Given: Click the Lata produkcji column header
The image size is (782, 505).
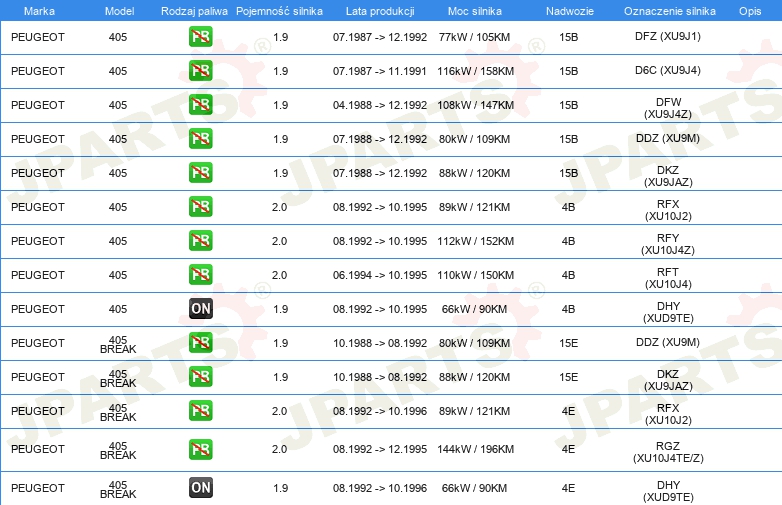Looking at the screenshot, I should point(380,11).
